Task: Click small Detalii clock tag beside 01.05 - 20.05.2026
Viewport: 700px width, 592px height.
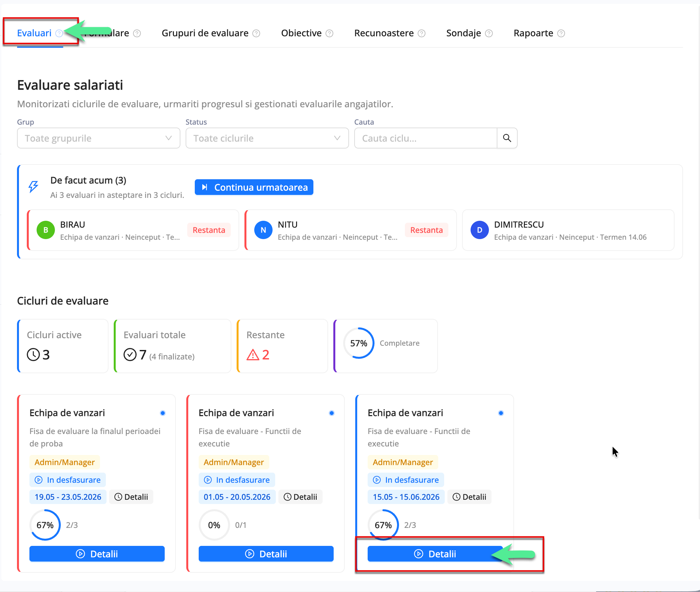Action: coord(300,497)
